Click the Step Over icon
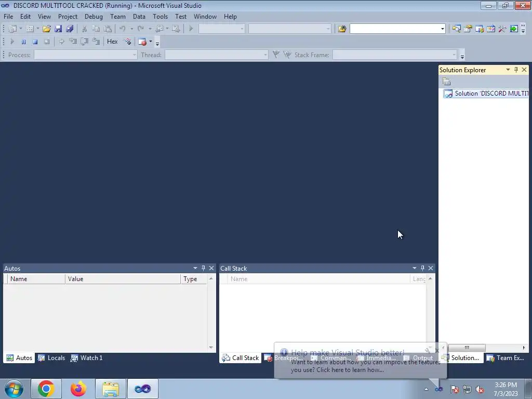The image size is (532, 399). [85, 42]
